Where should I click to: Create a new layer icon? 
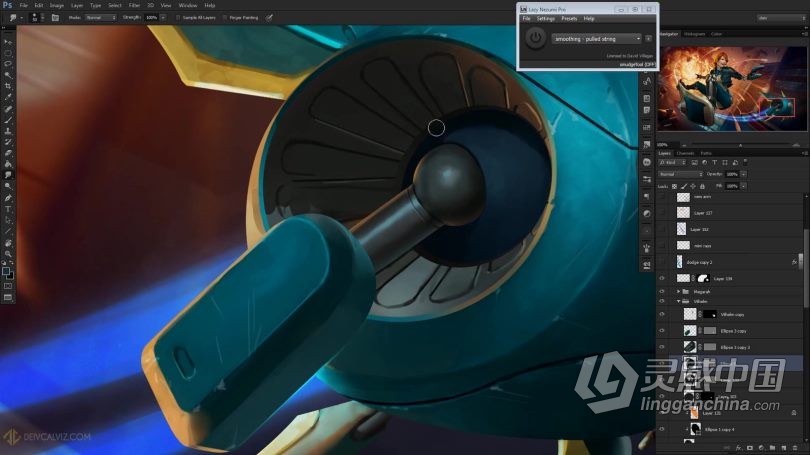784,448
